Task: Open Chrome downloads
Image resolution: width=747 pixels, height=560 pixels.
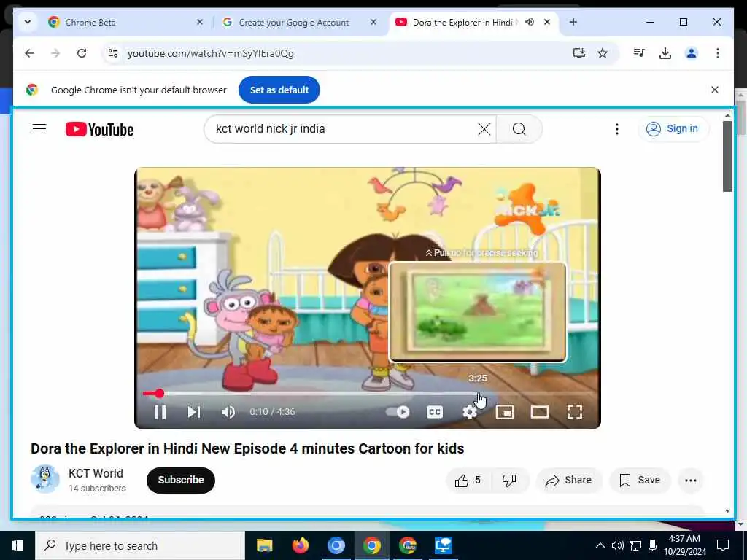Action: pos(665,53)
